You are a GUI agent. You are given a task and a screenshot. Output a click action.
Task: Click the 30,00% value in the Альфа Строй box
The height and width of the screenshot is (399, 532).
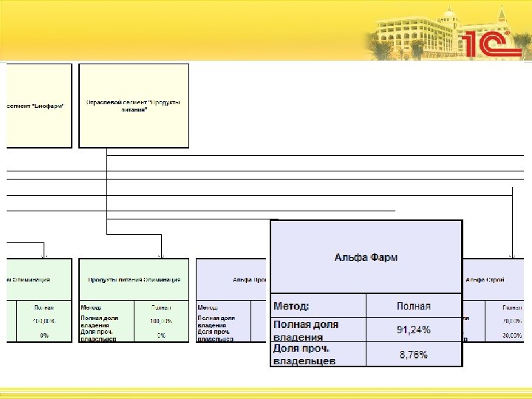click(x=512, y=335)
